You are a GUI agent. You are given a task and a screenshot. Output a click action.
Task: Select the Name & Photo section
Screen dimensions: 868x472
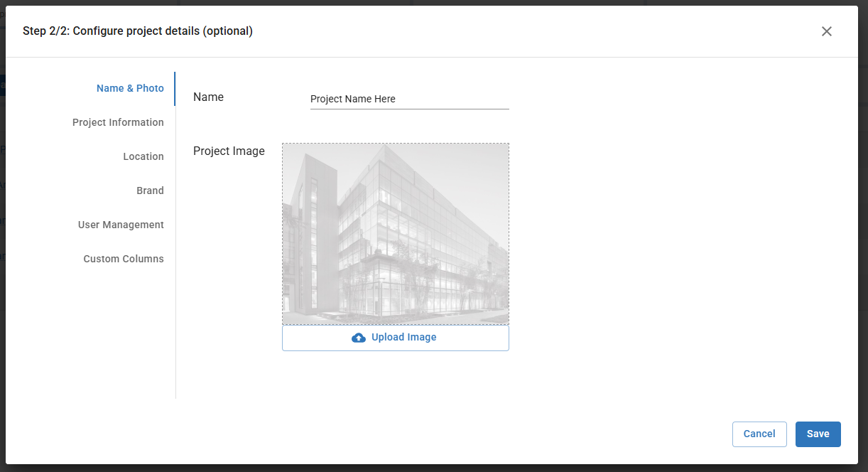(x=130, y=88)
